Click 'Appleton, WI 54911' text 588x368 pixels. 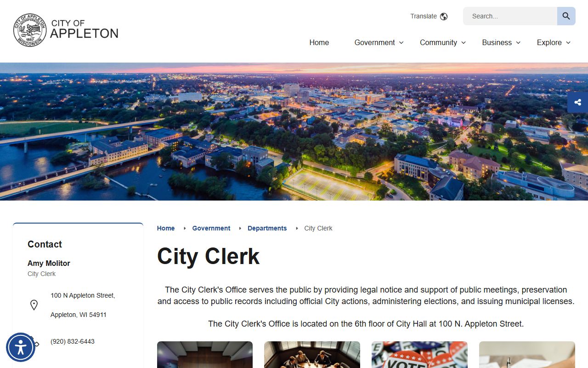pos(79,315)
